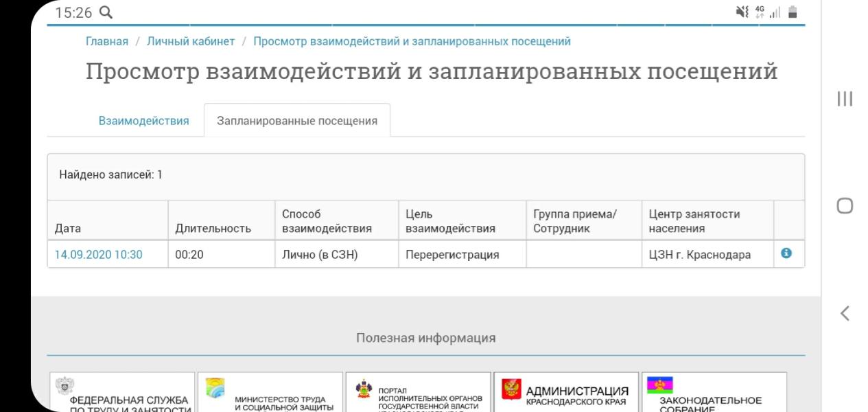Open the Портал исполнительных органов banner
The width and height of the screenshot is (868, 412).
click(419, 393)
